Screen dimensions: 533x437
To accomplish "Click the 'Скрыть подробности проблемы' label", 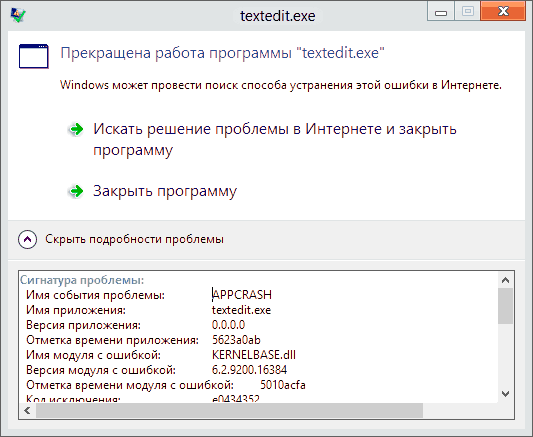I will click(134, 239).
